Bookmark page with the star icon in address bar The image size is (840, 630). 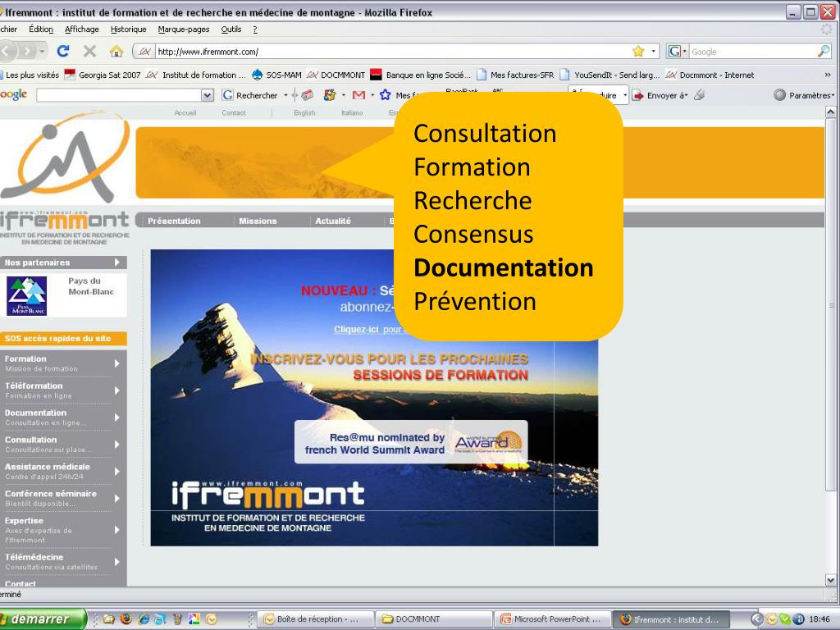638,52
